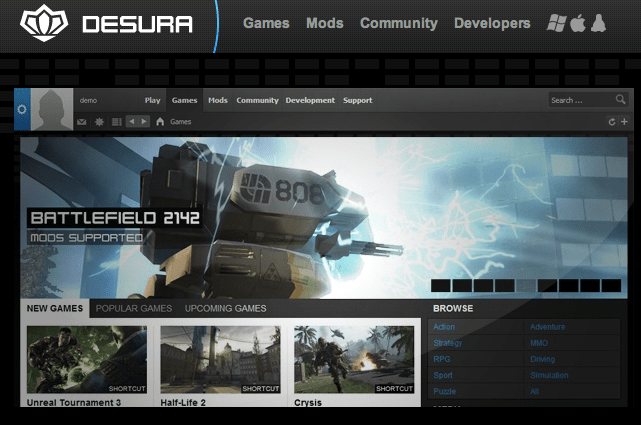Go back with the left arrow
The width and height of the screenshot is (641, 425).
tap(132, 121)
